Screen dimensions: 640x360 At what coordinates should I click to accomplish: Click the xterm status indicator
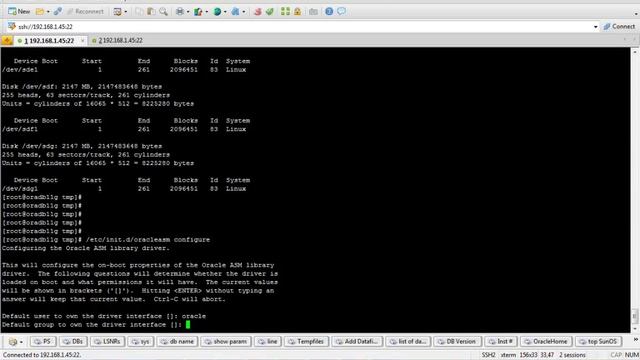click(x=508, y=355)
